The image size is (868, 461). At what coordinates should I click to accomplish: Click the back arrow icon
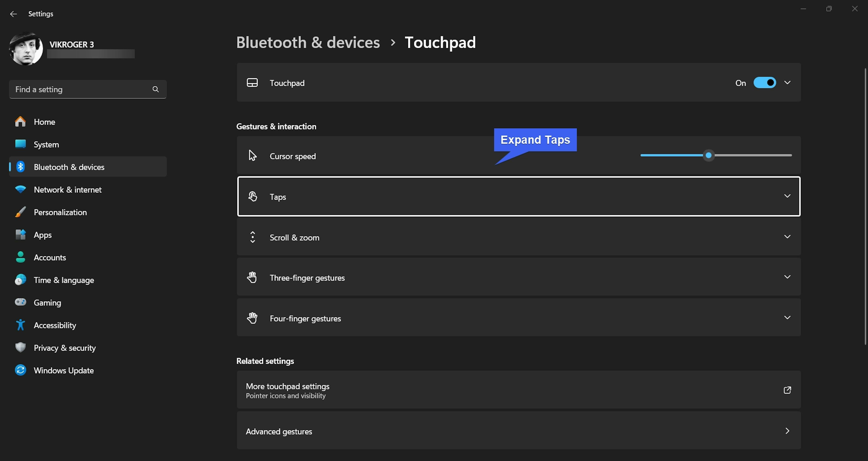click(14, 14)
